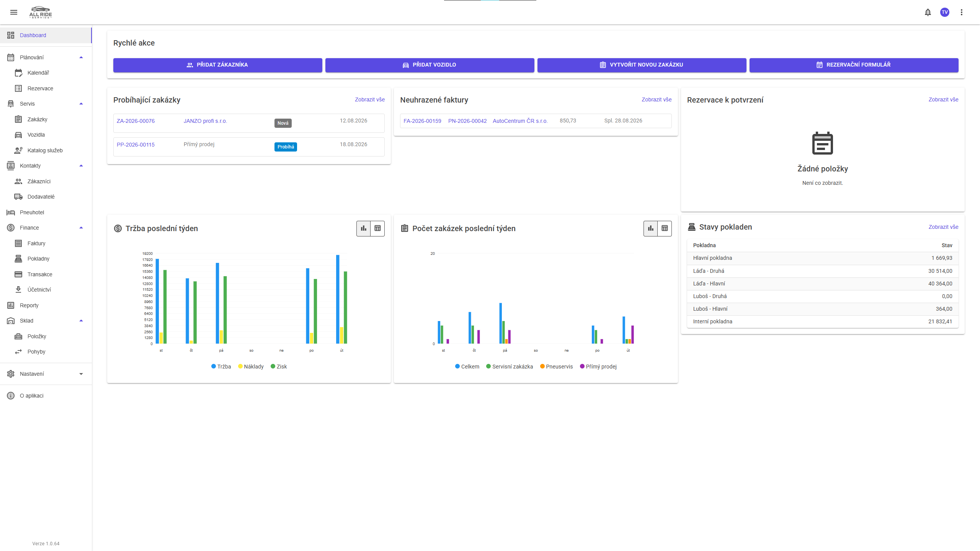Image resolution: width=980 pixels, height=551 pixels.
Task: Show Počet zakázek as bar chart
Action: (651, 228)
